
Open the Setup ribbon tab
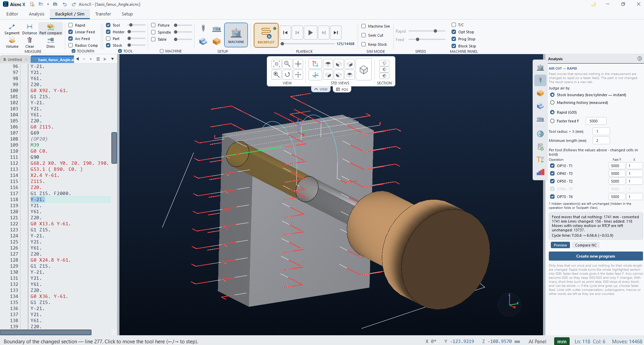(127, 14)
